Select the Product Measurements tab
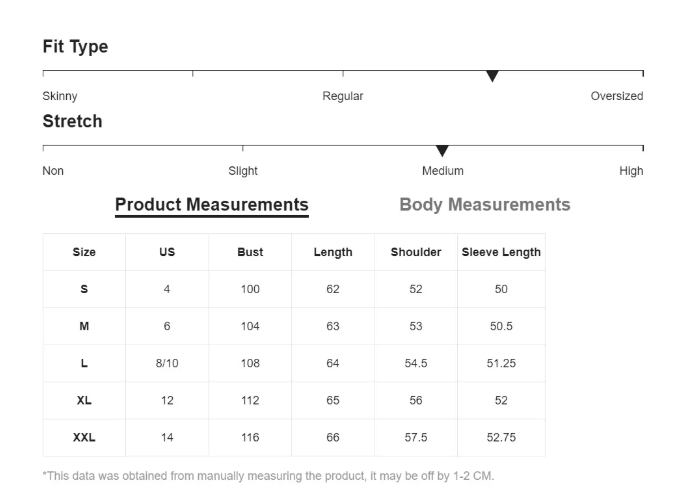The image size is (678, 500). click(212, 205)
